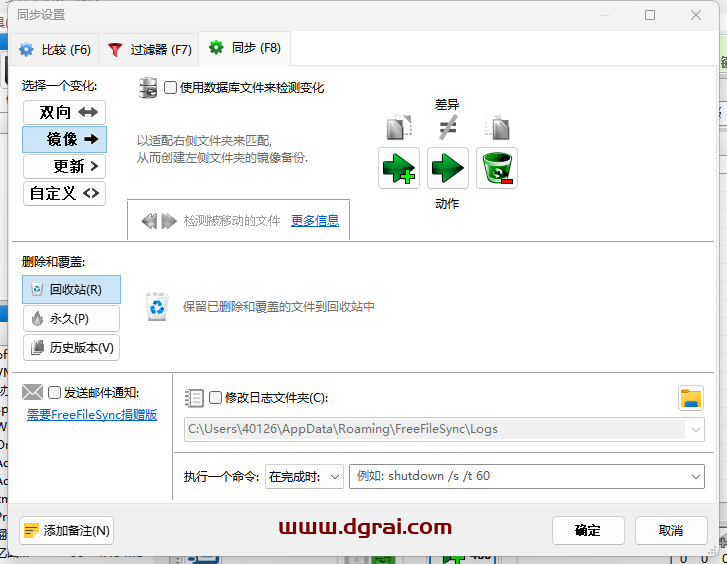The image size is (727, 564).
Task: Choose the 镜像 sync variant
Action: (x=64, y=139)
